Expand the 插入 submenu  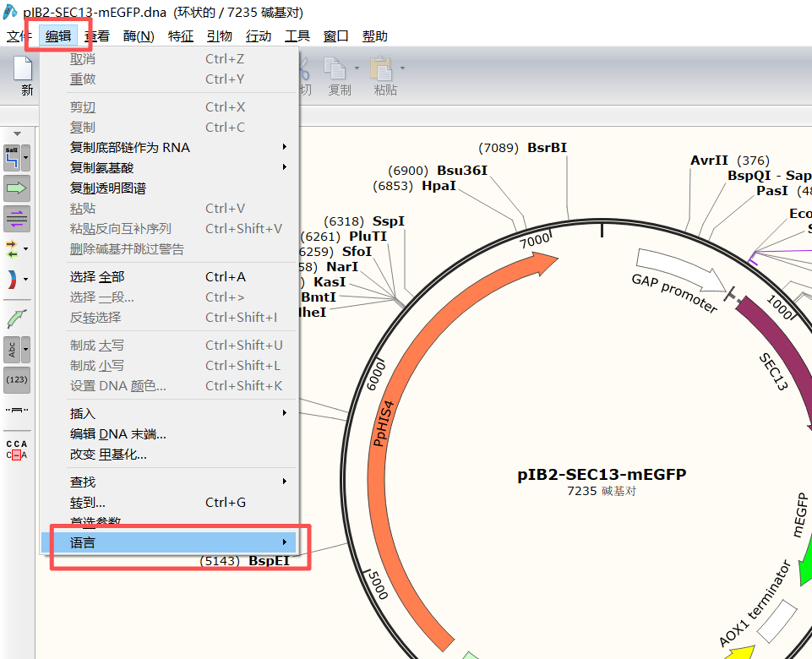click(169, 414)
